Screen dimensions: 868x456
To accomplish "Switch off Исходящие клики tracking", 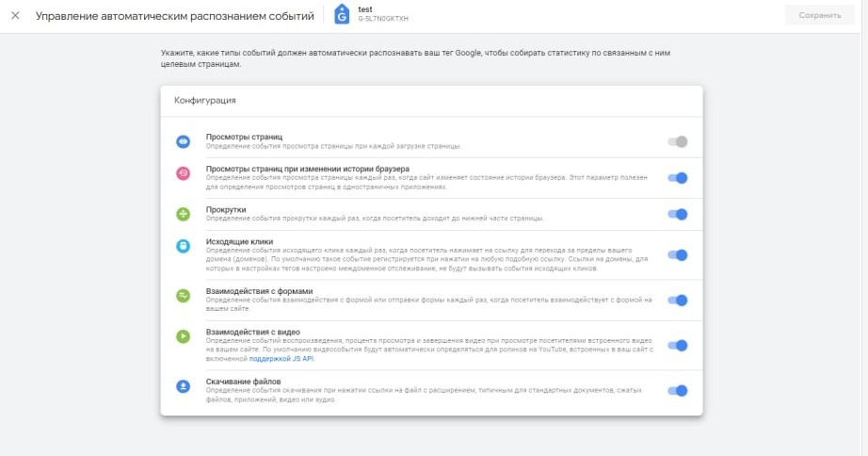I will click(x=678, y=255).
